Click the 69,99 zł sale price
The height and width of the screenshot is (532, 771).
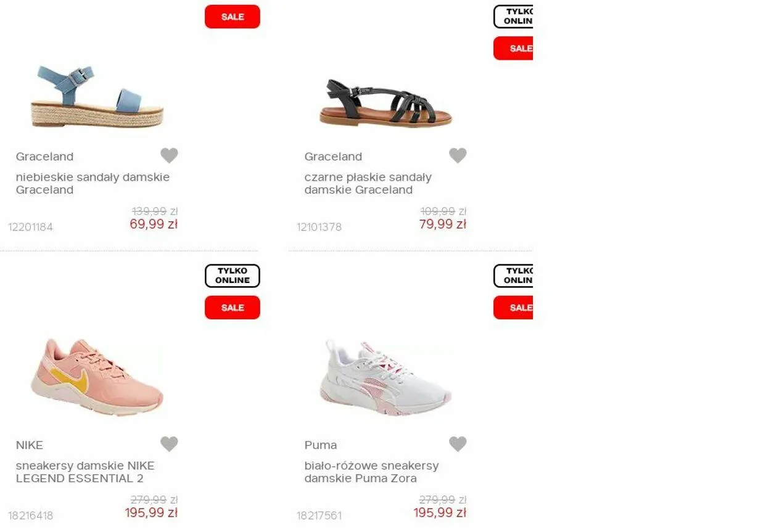[154, 224]
